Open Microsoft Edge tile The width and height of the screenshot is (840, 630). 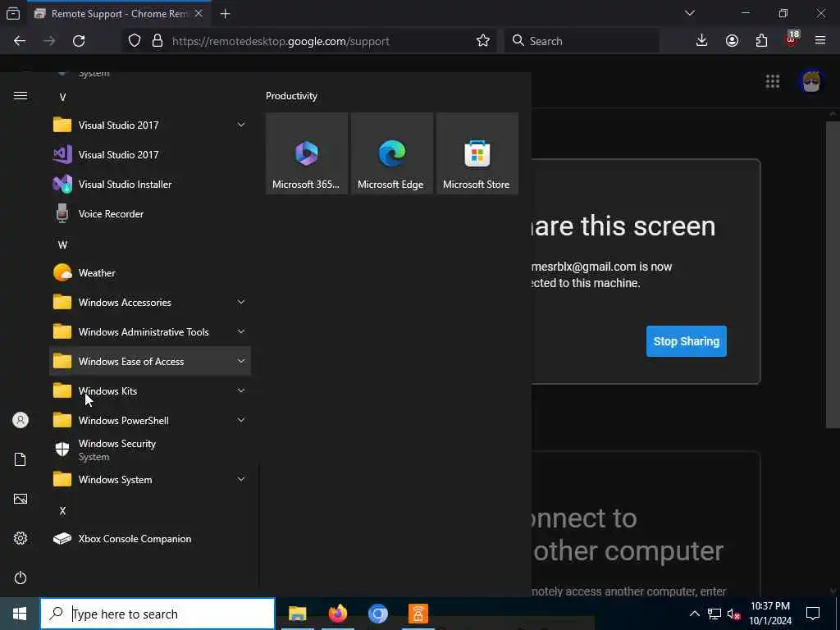[x=391, y=153]
